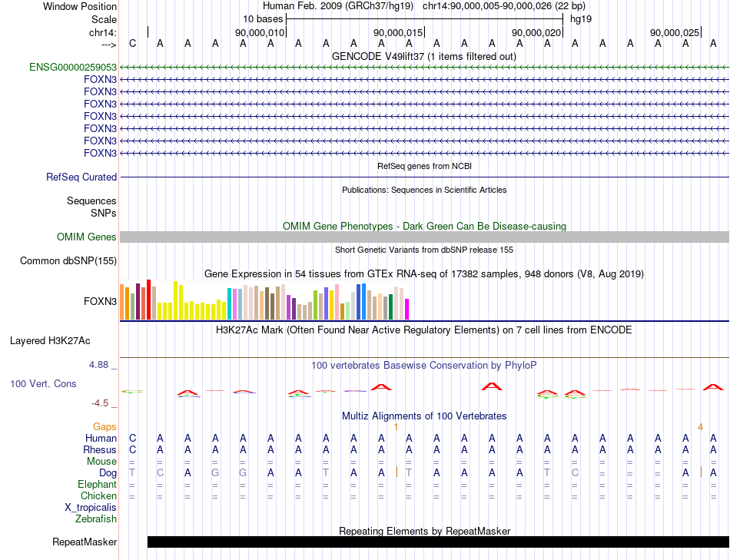Click the Gaps row label
This screenshot has height=560, width=730.
(105, 427)
